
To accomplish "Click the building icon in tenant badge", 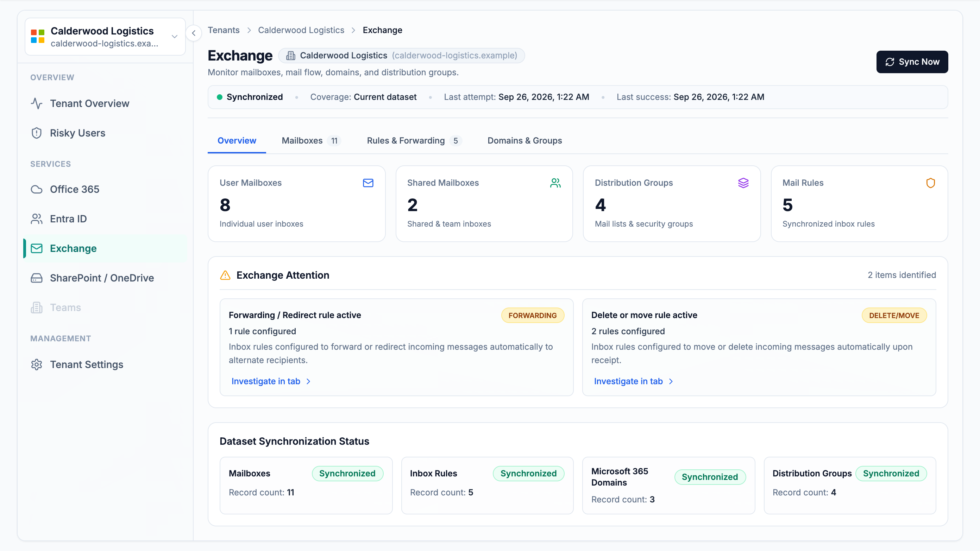I will pyautogui.click(x=291, y=56).
